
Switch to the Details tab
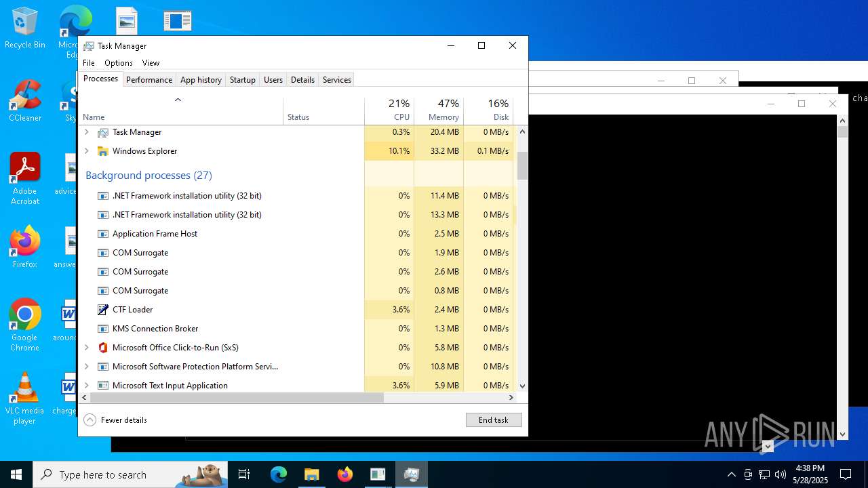coord(302,80)
